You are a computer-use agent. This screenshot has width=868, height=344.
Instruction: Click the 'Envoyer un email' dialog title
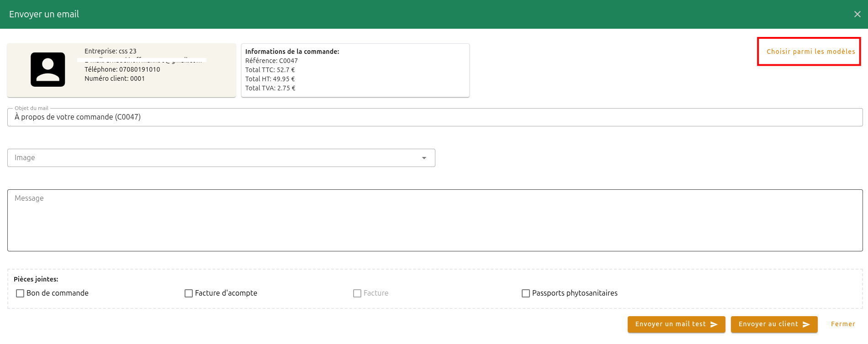tap(44, 14)
